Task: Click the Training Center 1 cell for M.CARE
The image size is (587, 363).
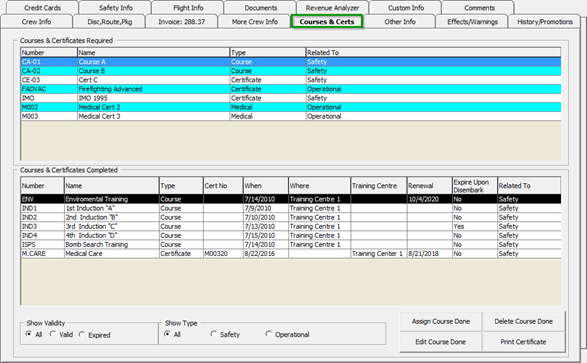Action: point(378,253)
